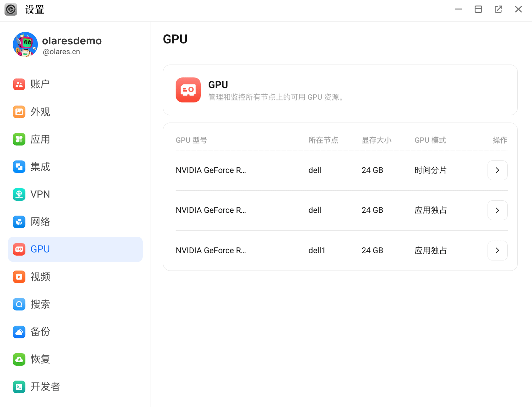This screenshot has width=532, height=407.
Task: Open the VPN settings icon
Action: [x=19, y=194]
